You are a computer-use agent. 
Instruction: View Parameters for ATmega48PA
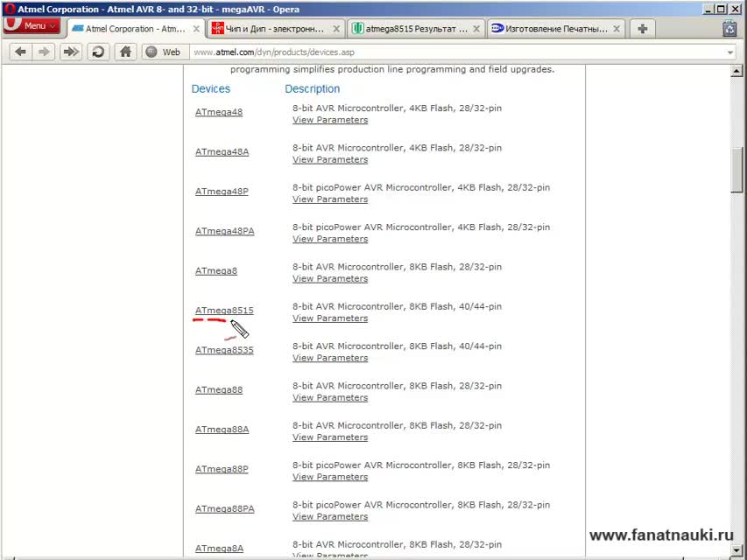pos(330,239)
